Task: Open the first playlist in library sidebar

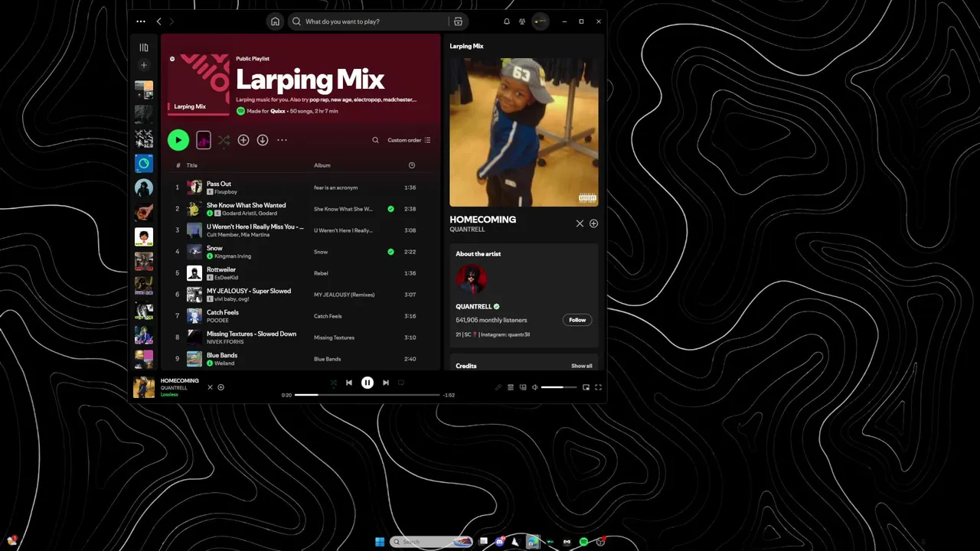Action: (x=144, y=90)
